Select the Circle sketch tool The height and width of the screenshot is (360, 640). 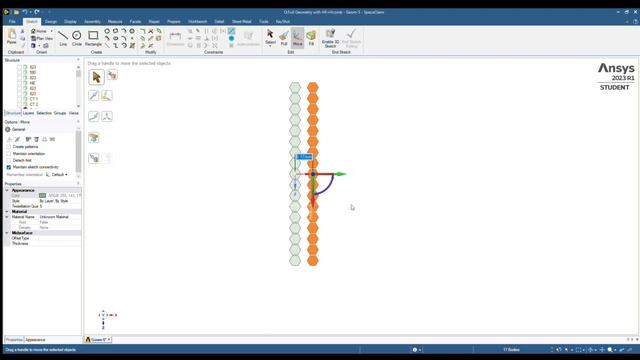tap(77, 38)
